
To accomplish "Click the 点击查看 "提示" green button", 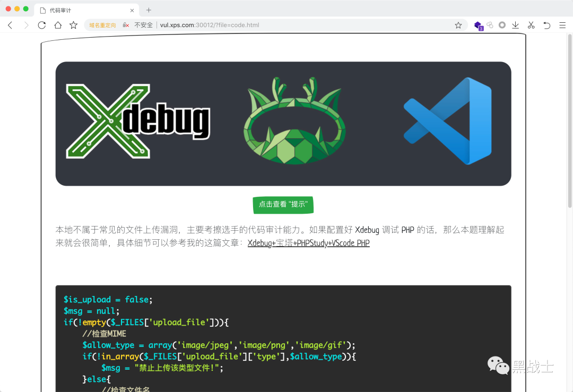I will point(283,205).
